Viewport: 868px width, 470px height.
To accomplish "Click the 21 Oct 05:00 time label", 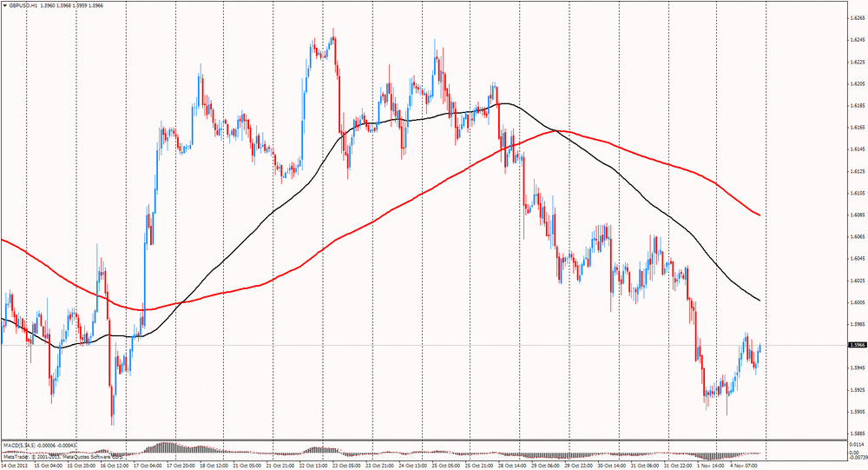I will click(247, 467).
